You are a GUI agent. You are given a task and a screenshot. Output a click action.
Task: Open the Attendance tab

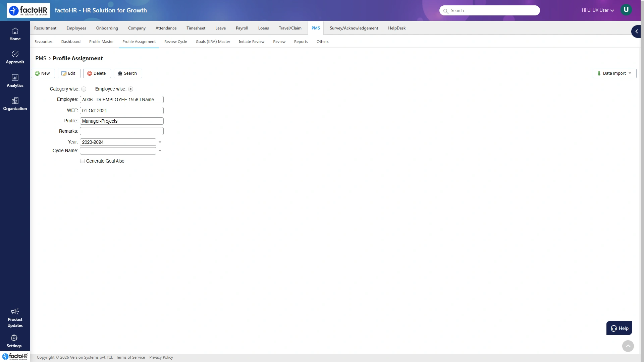[166, 28]
